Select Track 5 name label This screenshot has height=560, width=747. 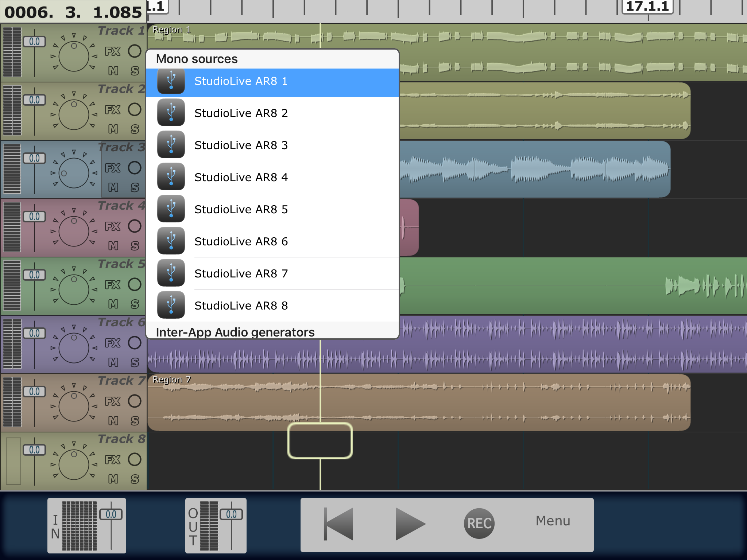click(x=121, y=264)
